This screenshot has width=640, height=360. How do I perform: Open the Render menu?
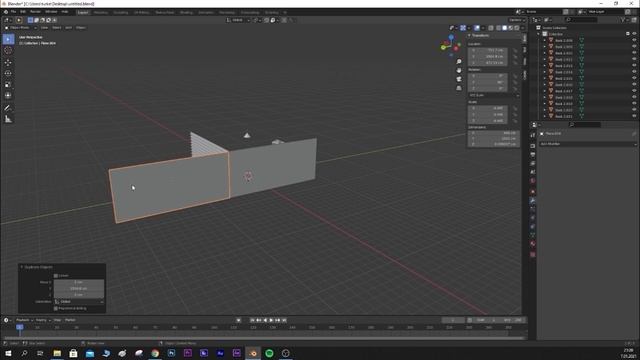36,12
